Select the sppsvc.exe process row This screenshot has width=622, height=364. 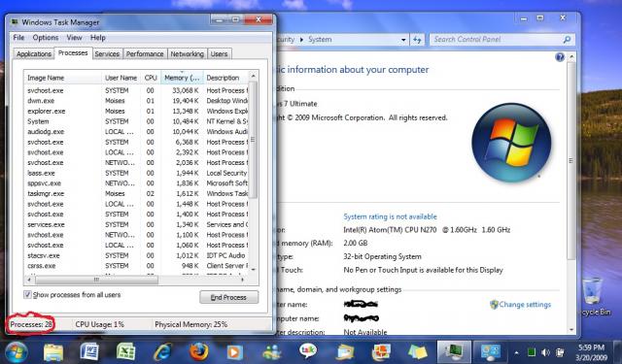[136, 183]
